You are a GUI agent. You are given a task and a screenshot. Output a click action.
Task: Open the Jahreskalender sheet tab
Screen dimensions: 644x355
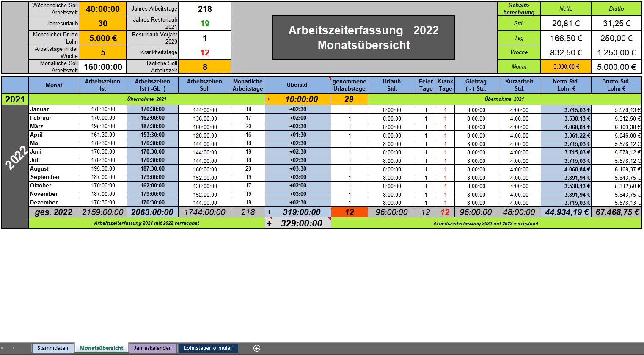[x=152, y=348]
